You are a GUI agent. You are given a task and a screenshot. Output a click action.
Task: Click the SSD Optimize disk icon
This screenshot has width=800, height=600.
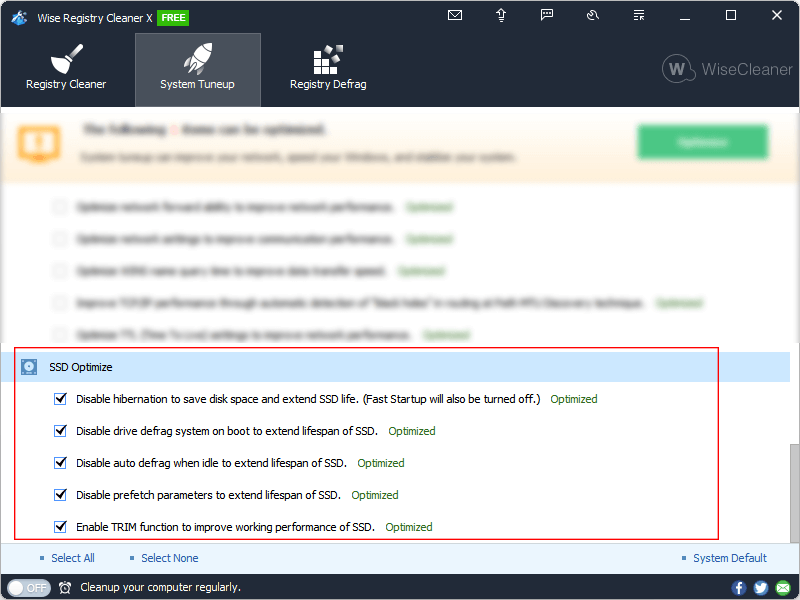pyautogui.click(x=29, y=367)
